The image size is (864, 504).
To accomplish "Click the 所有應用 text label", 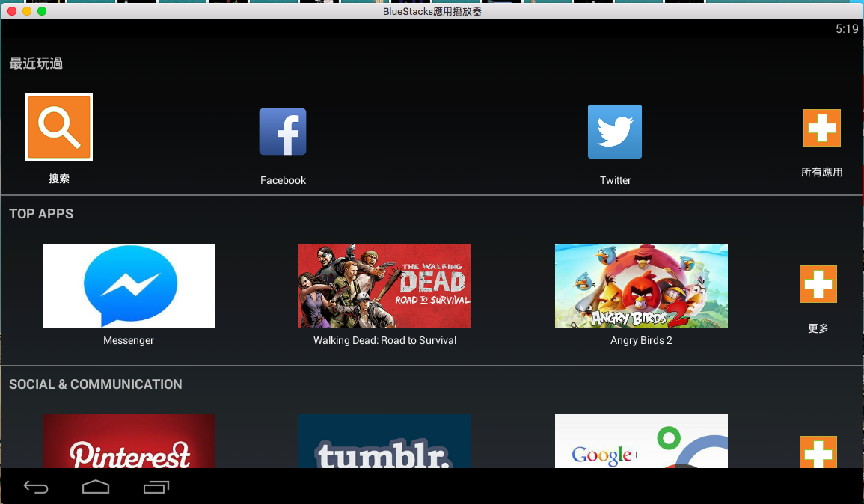I will tap(821, 172).
